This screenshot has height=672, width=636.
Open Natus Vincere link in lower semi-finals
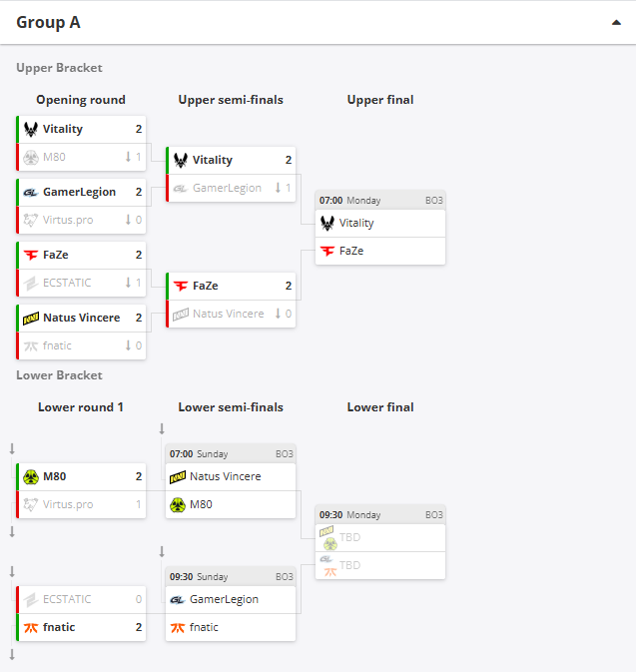pos(225,476)
